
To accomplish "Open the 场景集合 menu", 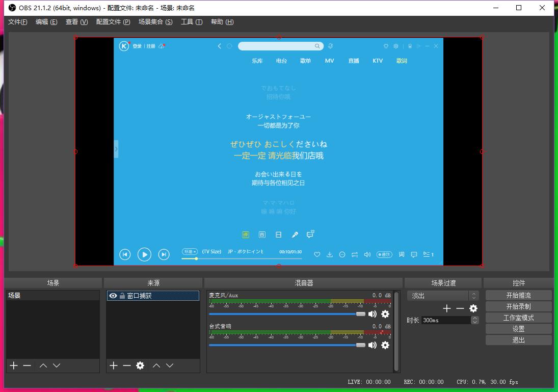I will (x=155, y=22).
